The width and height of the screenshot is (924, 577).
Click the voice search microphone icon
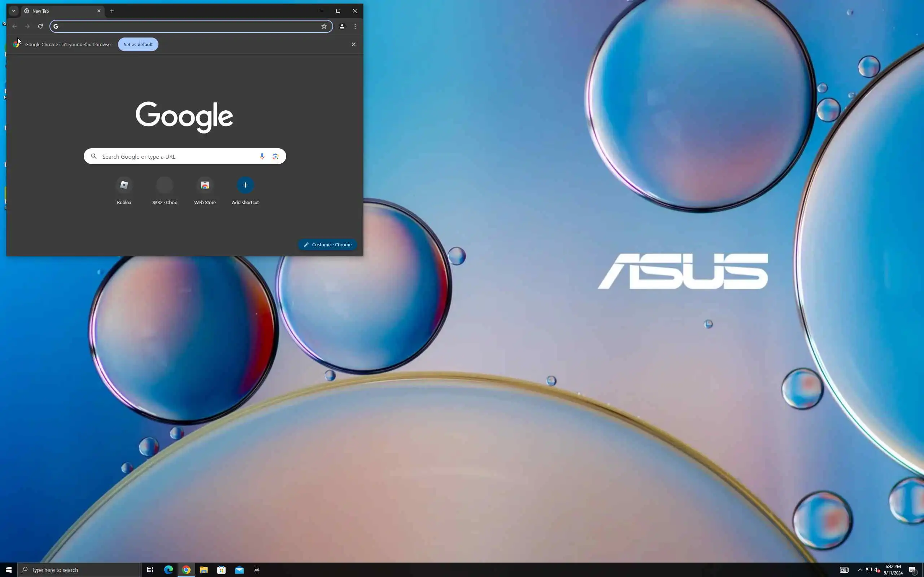coord(262,157)
